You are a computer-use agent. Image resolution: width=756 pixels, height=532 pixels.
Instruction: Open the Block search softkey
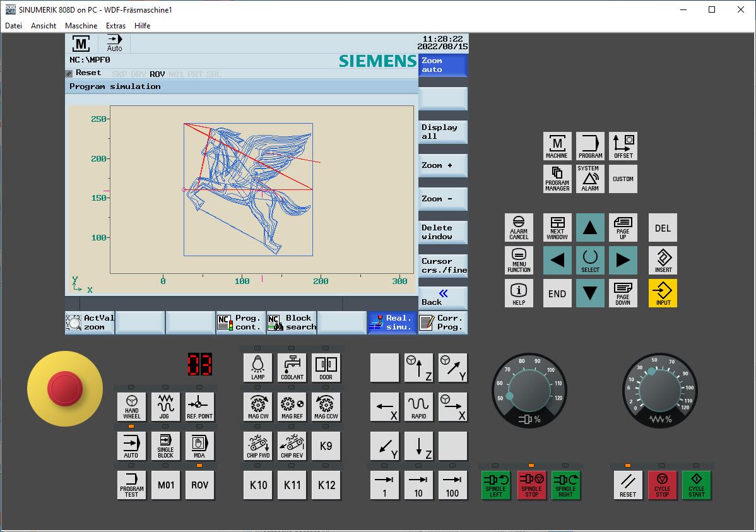pos(292,322)
